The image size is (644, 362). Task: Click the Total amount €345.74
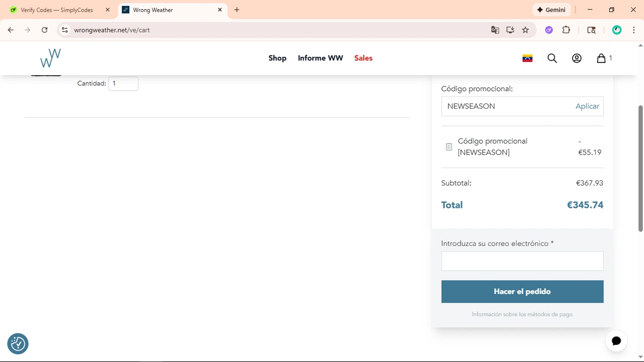[x=585, y=205]
